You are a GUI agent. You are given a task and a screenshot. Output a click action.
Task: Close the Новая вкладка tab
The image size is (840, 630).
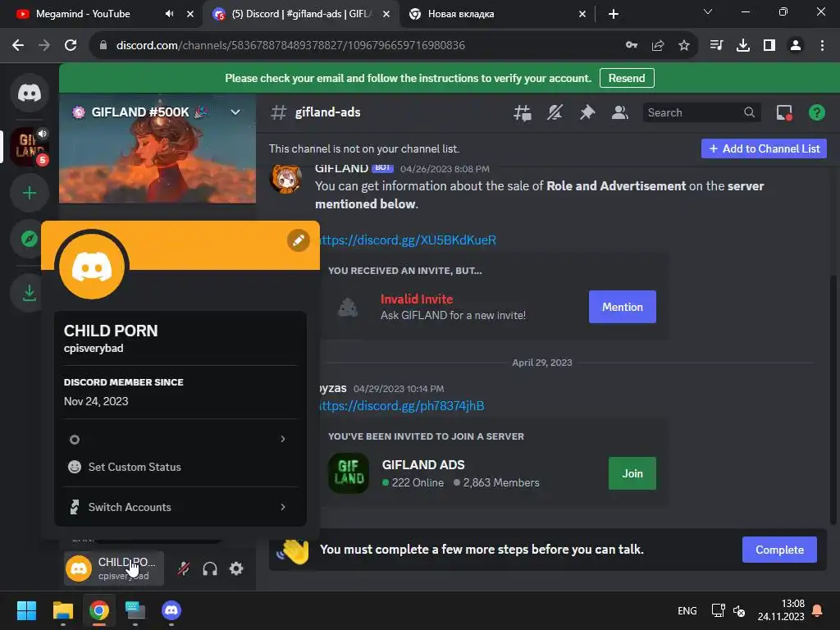tap(582, 14)
